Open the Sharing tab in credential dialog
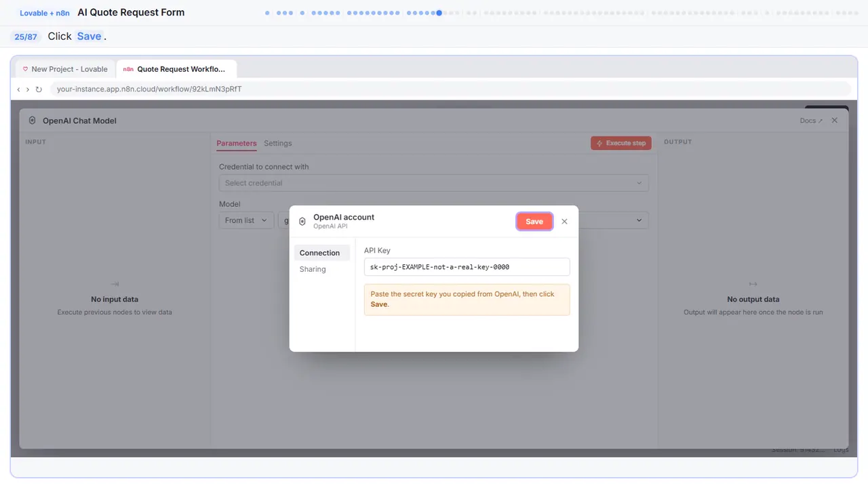868x488 pixels. click(313, 269)
